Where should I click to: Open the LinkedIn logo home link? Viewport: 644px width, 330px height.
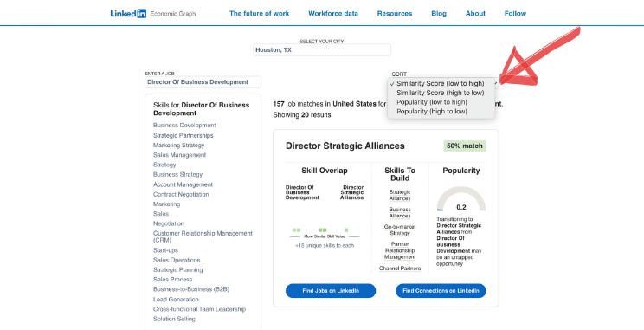[x=128, y=14]
